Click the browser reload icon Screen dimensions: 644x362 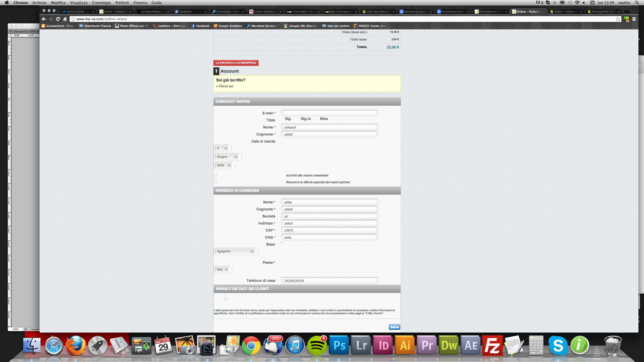[58, 19]
